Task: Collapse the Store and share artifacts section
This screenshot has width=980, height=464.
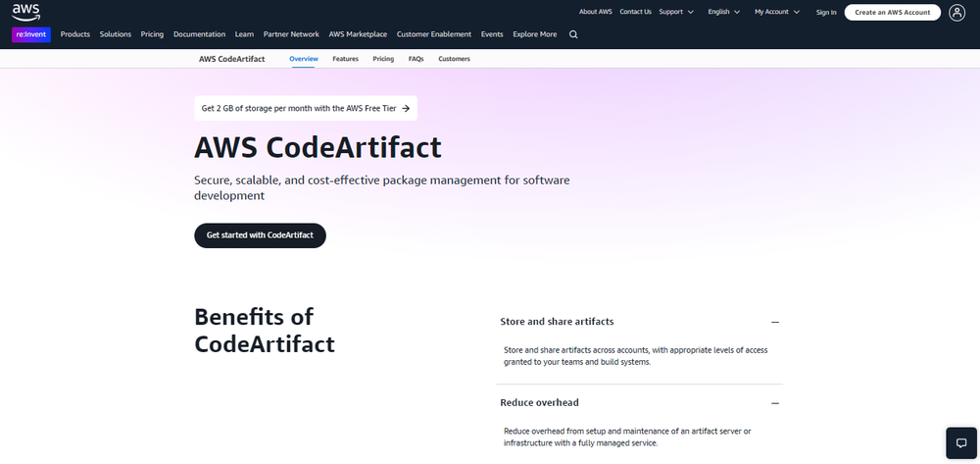Action: coord(775,322)
